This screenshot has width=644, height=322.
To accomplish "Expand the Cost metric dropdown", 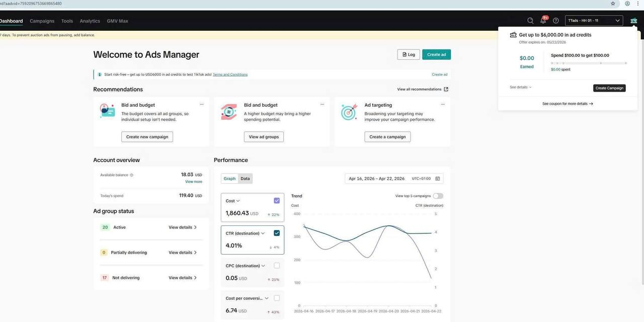I will point(238,201).
